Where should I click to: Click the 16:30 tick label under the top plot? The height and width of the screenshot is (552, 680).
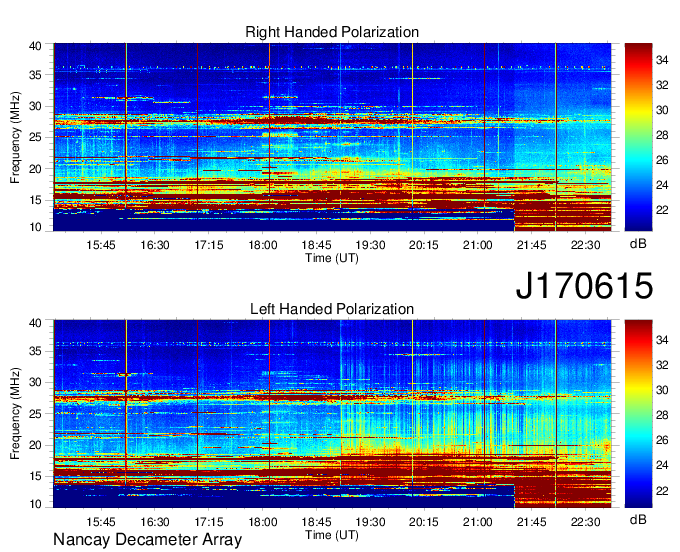(x=155, y=245)
